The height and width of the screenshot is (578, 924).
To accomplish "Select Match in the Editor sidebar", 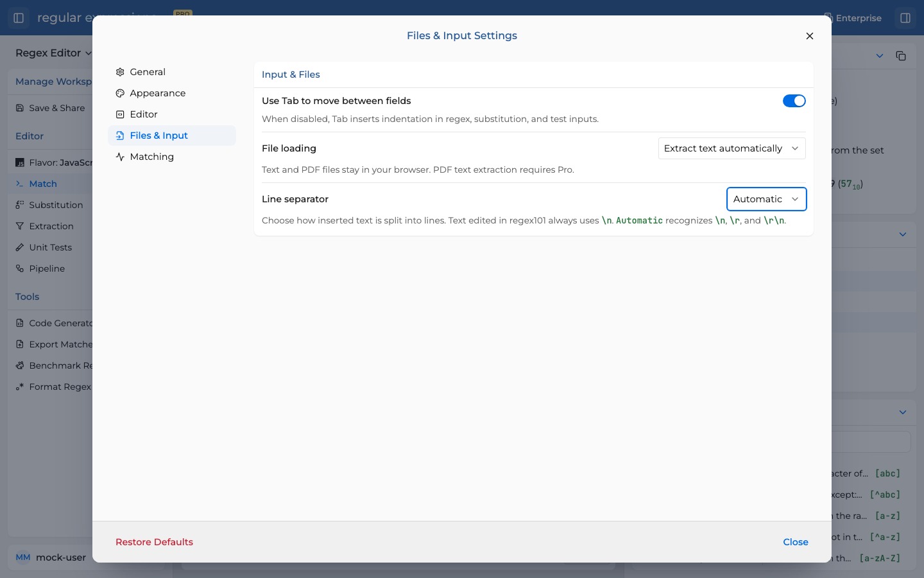I will pyautogui.click(x=51, y=184).
